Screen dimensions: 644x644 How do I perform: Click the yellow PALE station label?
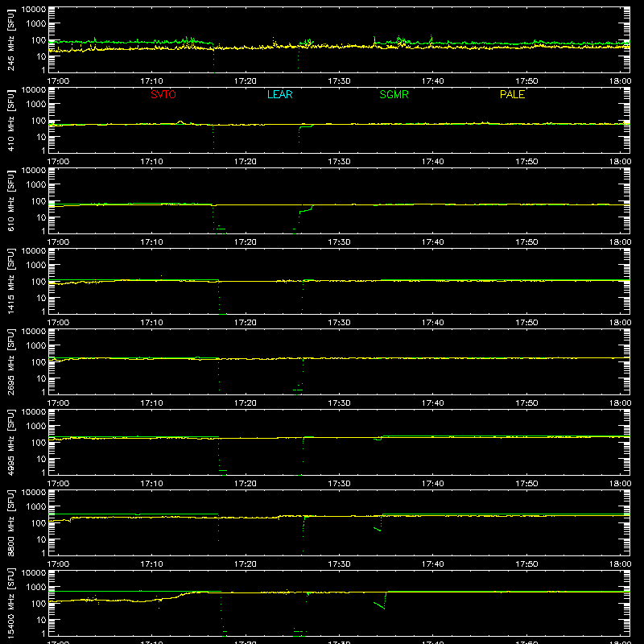(512, 94)
